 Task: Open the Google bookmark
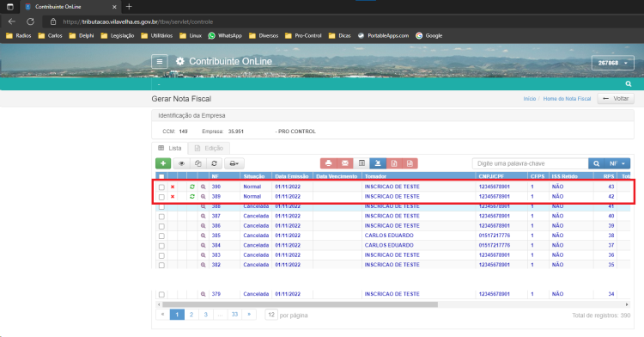coord(429,36)
